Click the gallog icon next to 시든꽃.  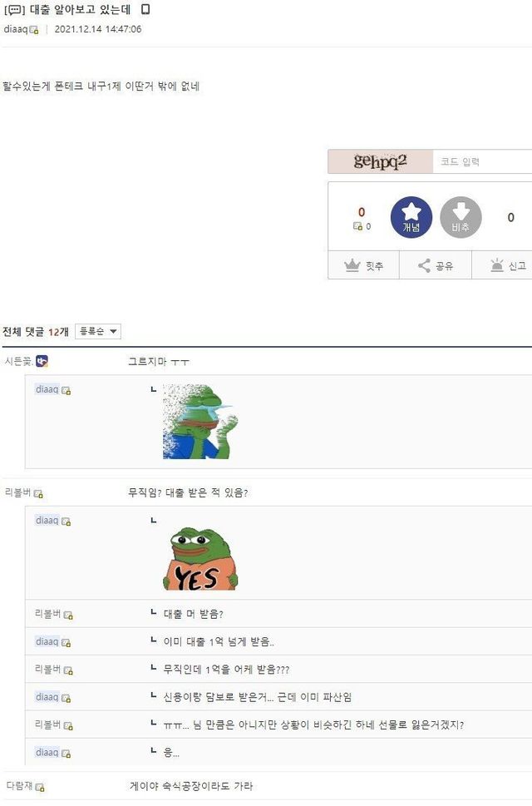42,361
